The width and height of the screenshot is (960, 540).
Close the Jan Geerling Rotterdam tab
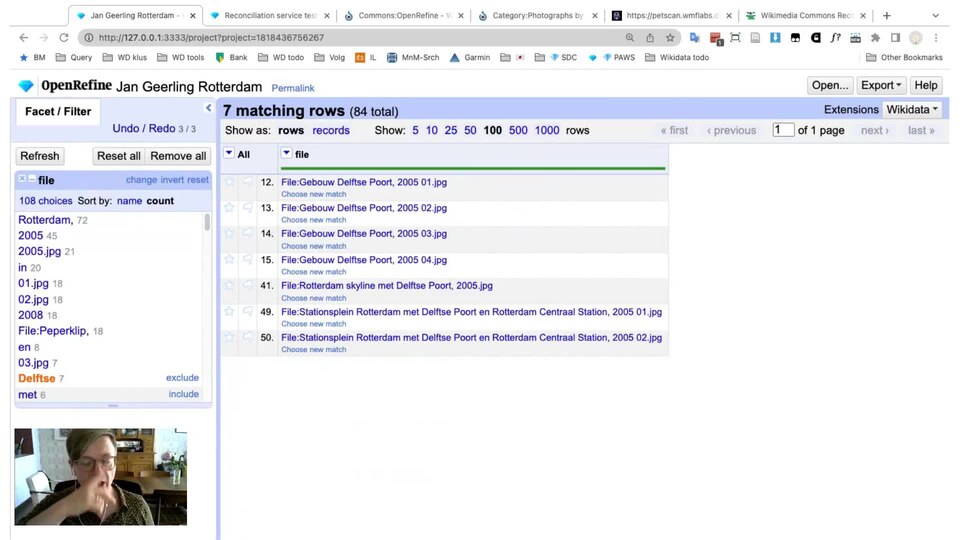192,15
